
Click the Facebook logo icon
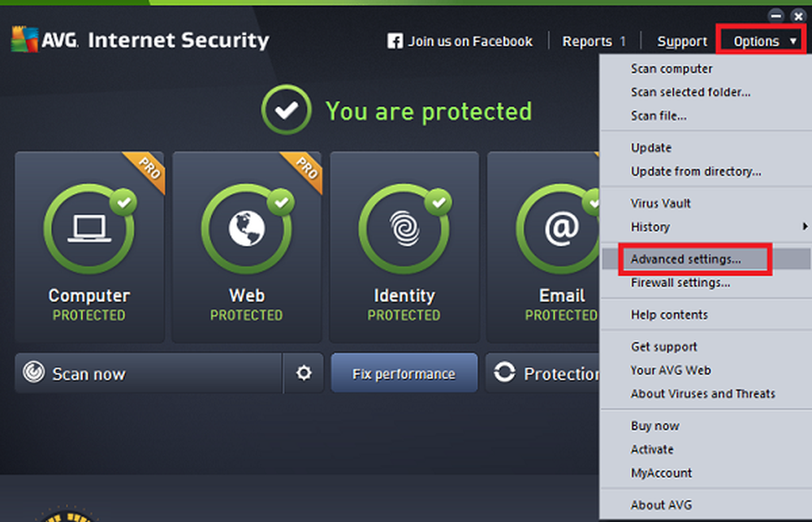[x=395, y=41]
